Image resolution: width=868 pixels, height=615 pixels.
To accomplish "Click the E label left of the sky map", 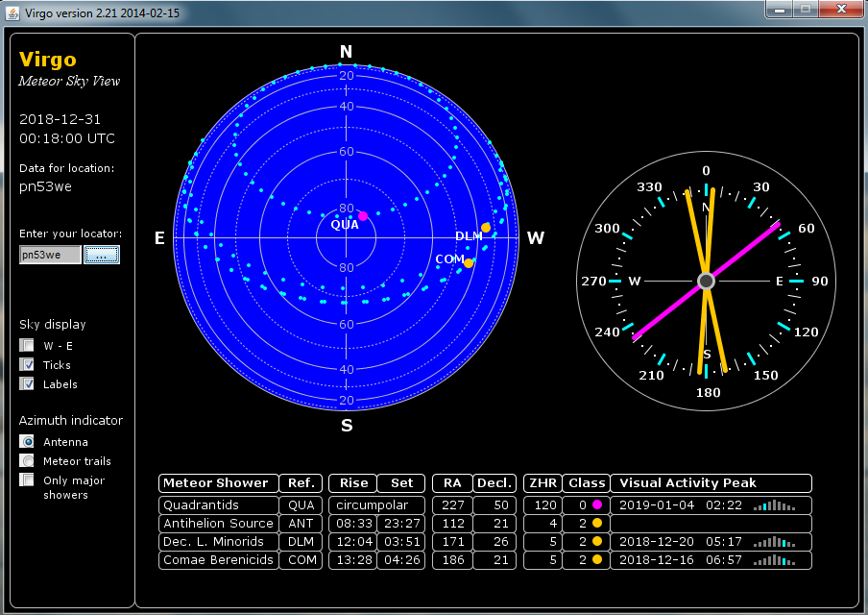I will pos(159,238).
